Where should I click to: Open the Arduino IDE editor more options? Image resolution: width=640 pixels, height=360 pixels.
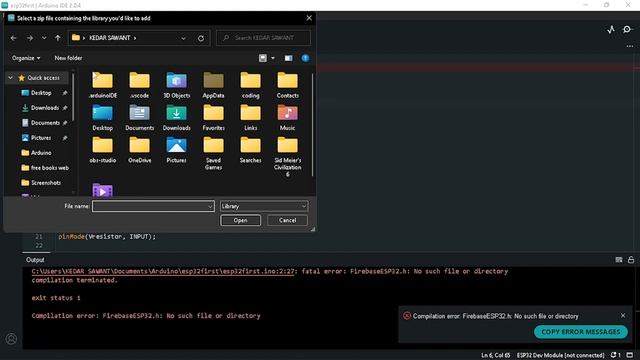629,46
